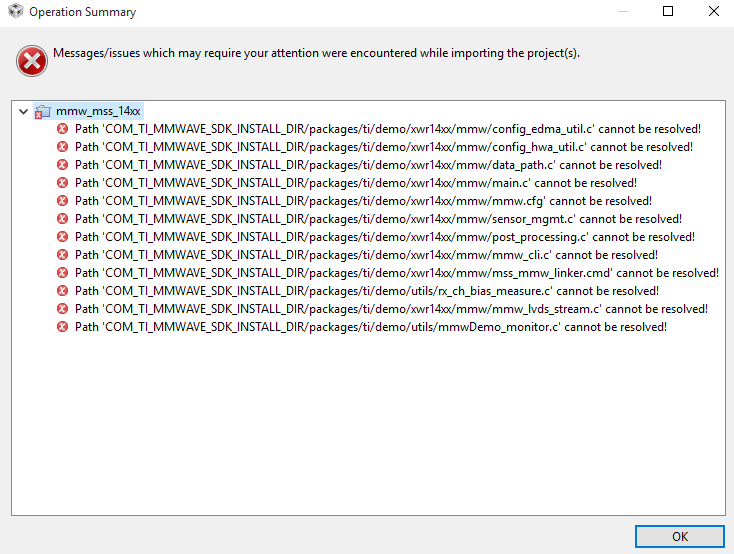This screenshot has height=554, width=734.
Task: Select the mmw_cli.c unresolved path message
Action: click(366, 255)
